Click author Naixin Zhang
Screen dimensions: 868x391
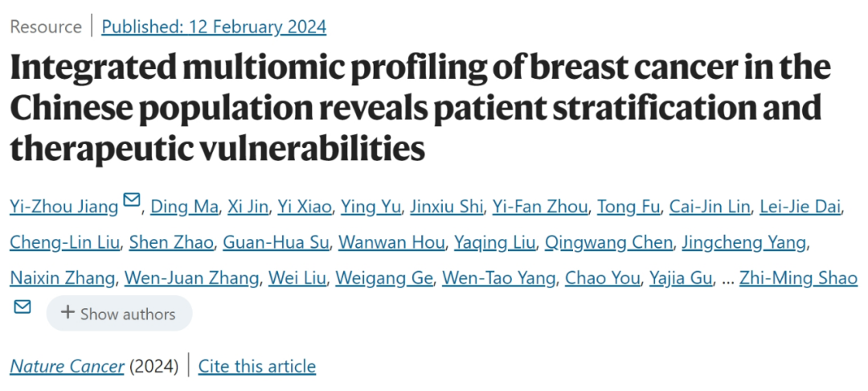(61, 278)
